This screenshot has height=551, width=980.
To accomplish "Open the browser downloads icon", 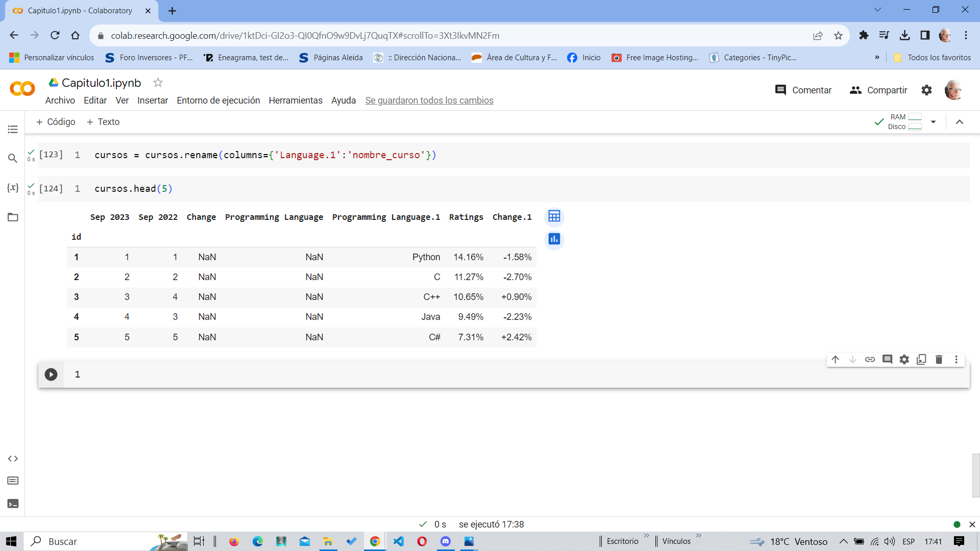I will tap(905, 35).
